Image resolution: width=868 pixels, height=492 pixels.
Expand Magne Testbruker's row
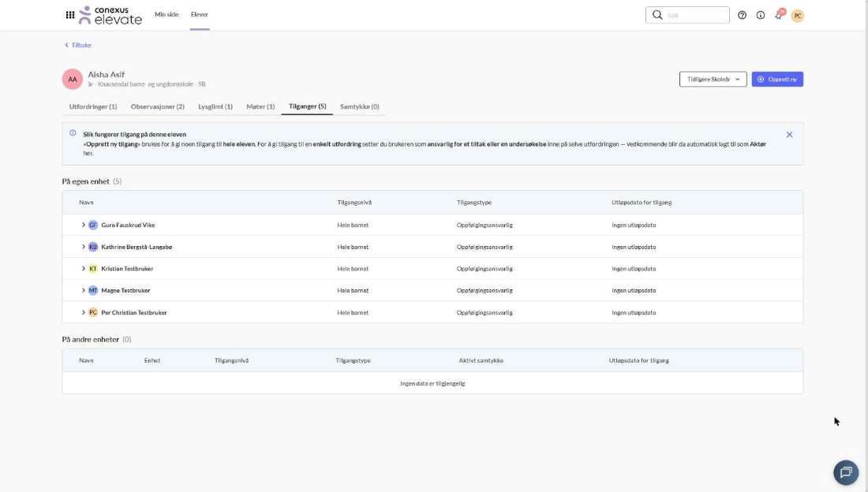84,291
